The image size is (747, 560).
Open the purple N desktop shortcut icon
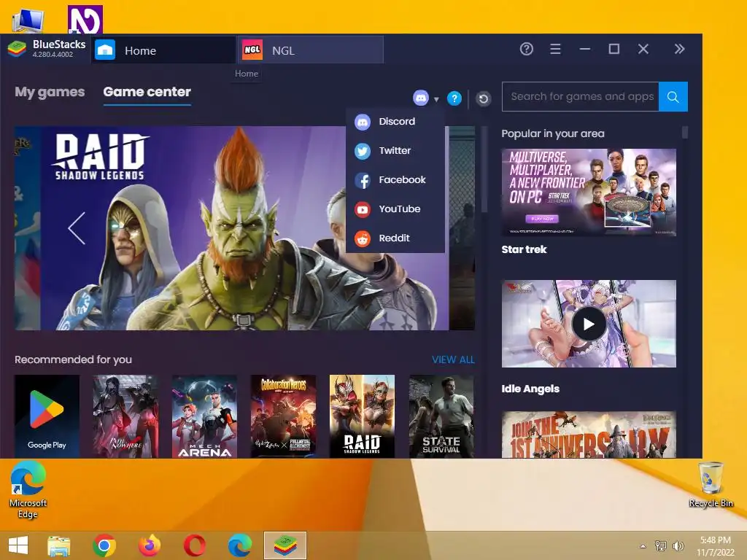click(85, 20)
